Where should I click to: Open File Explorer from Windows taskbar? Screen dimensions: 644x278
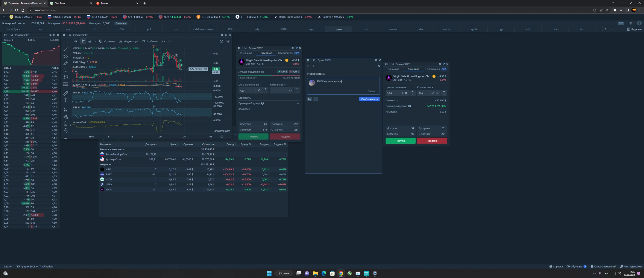tap(315, 273)
